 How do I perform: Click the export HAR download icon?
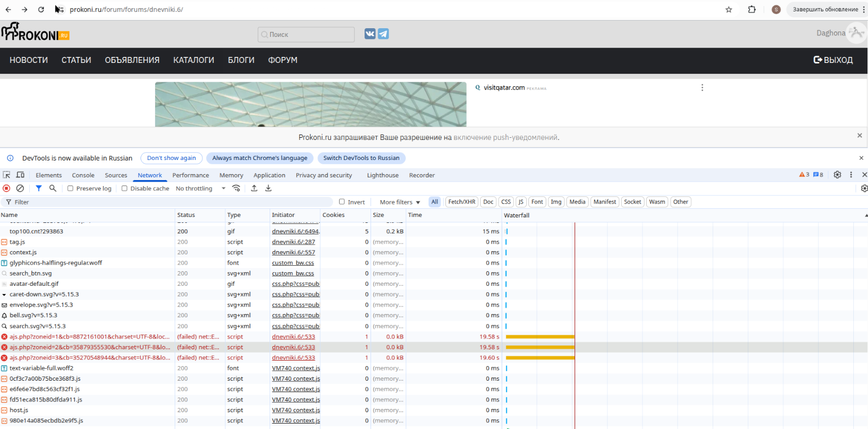[x=268, y=188]
